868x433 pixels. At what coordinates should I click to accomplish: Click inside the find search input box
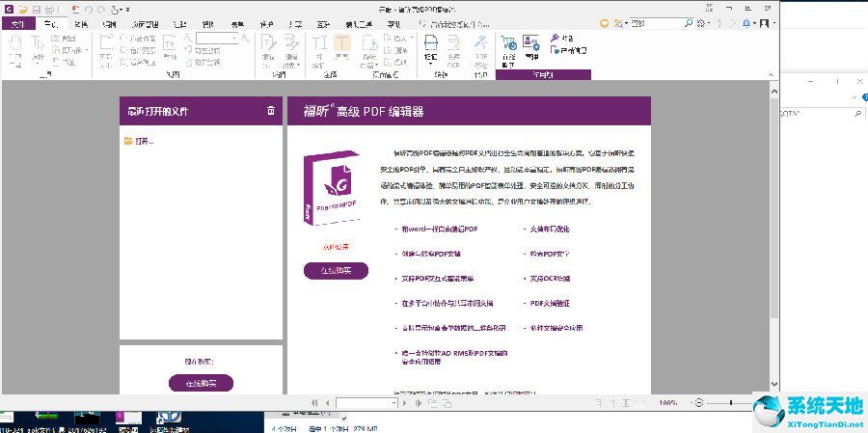tap(658, 23)
